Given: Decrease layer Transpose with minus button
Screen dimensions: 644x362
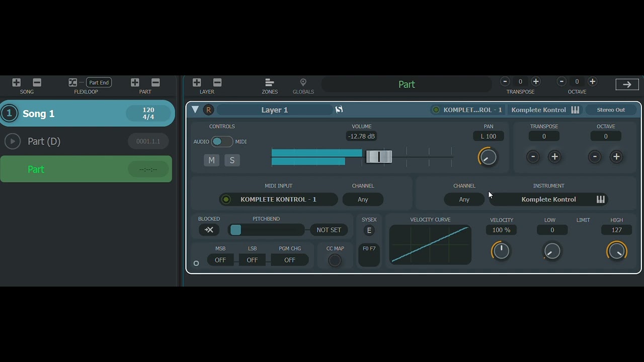Looking at the screenshot, I should pyautogui.click(x=533, y=157).
